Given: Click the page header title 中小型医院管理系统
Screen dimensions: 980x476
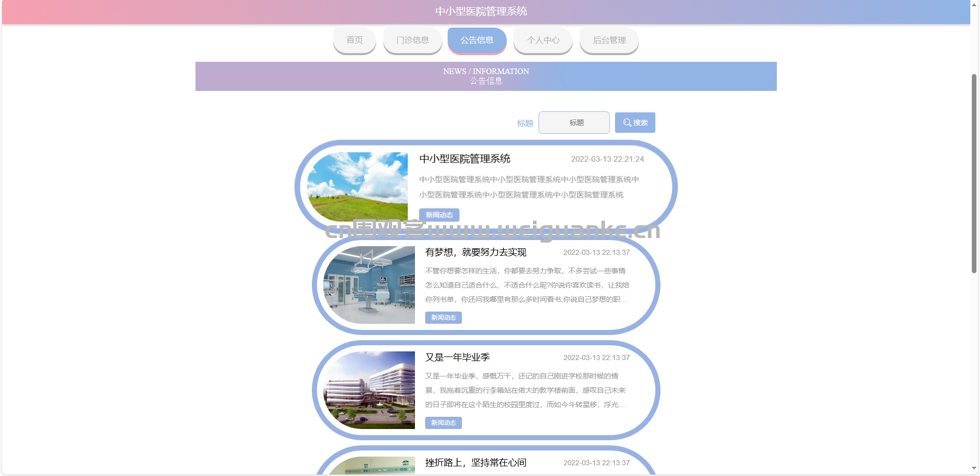Looking at the screenshot, I should click(481, 11).
